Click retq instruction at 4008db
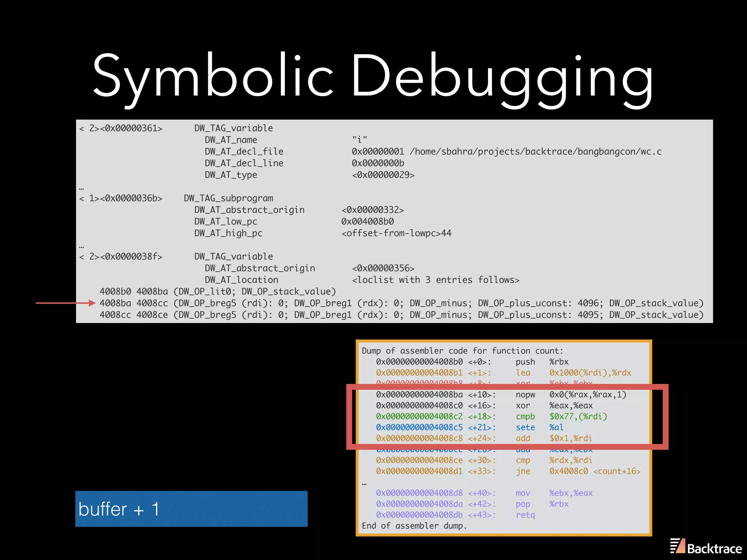Screen dimensions: 747x560 pyautogui.click(x=456, y=515)
